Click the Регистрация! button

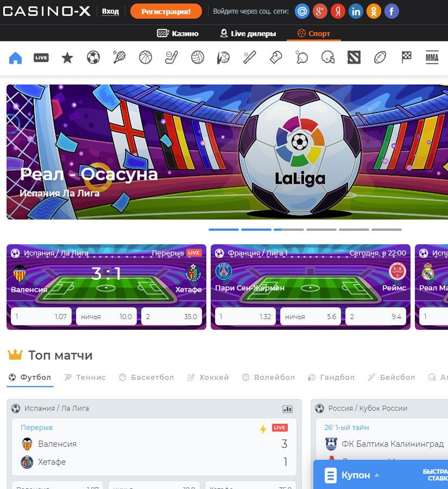166,11
